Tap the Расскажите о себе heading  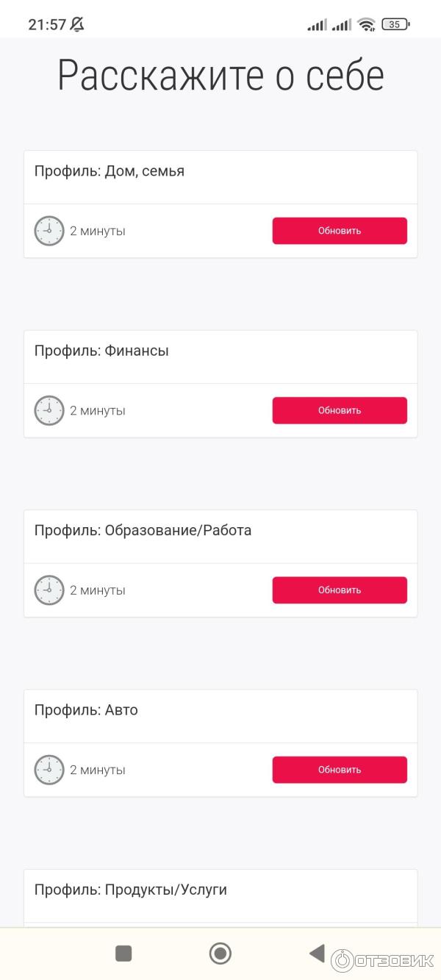pos(220,75)
